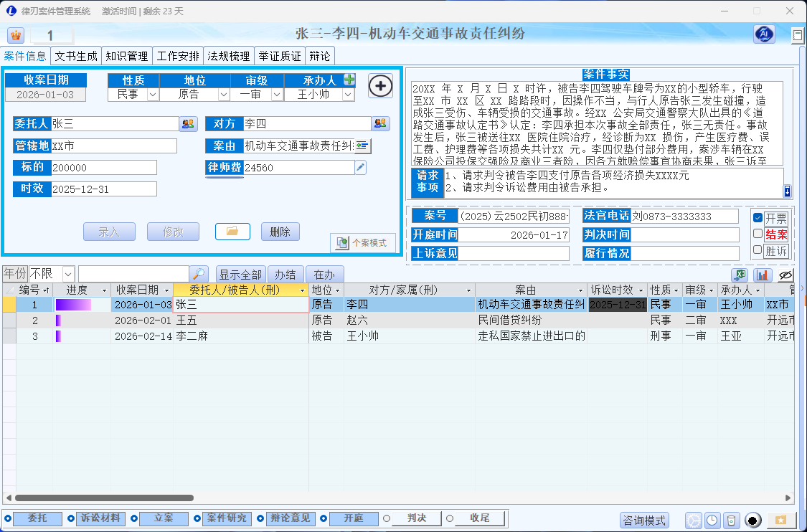Uncheck the 开票 checkbox
Image resolution: width=807 pixels, height=532 pixels.
click(758, 218)
